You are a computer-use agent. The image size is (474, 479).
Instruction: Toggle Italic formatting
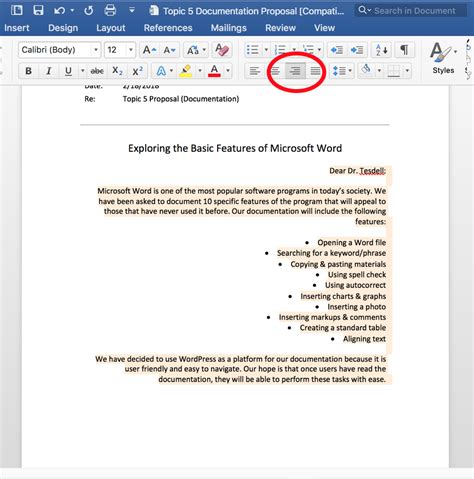point(49,71)
